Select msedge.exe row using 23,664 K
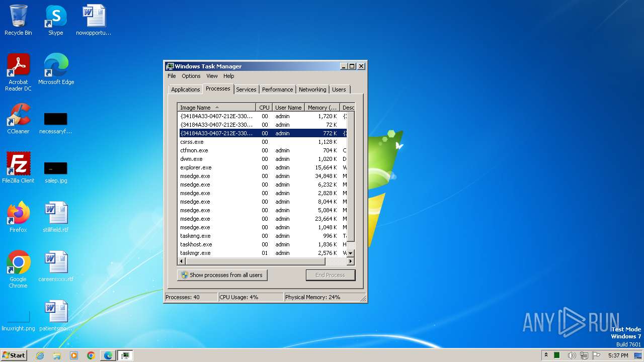The height and width of the screenshot is (362, 644). 262,219
